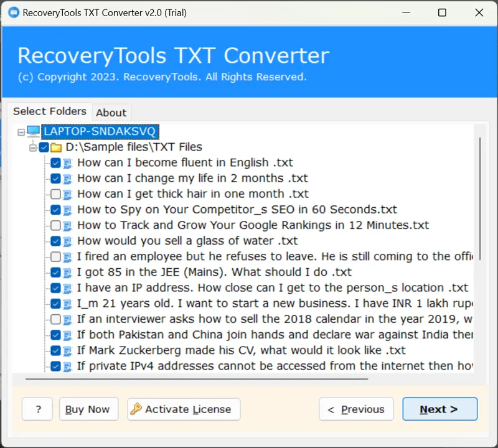Screen dimensions: 498x448
Task: Click file icon of 'I_m 21 years old'
Action: click(x=67, y=304)
